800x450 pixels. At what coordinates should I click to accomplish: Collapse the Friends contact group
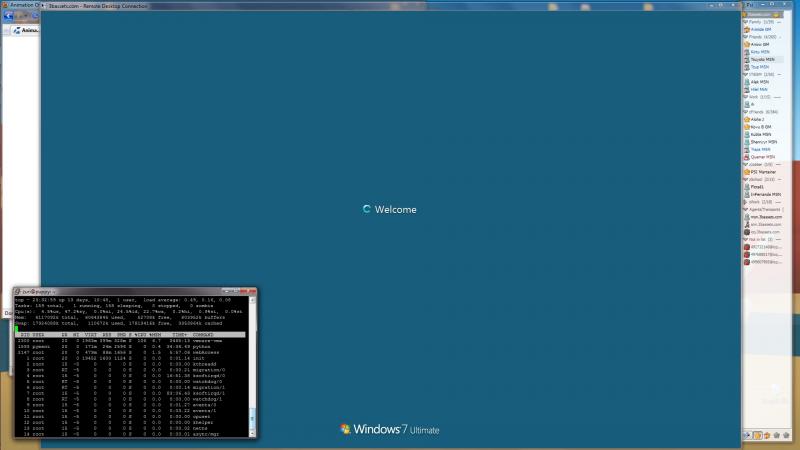[745, 36]
